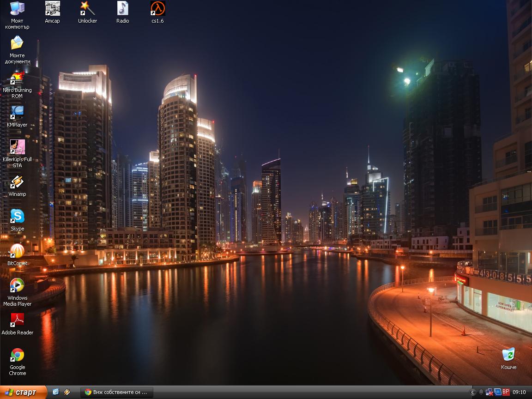Select the Amcap shortcut on the desktop
The height and width of the screenshot is (399, 532).
(52, 9)
